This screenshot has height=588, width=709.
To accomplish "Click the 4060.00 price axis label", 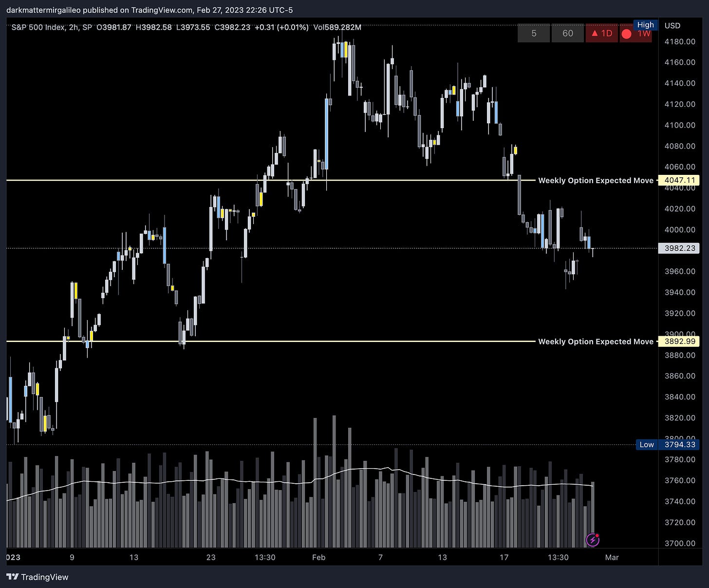I will [x=680, y=167].
